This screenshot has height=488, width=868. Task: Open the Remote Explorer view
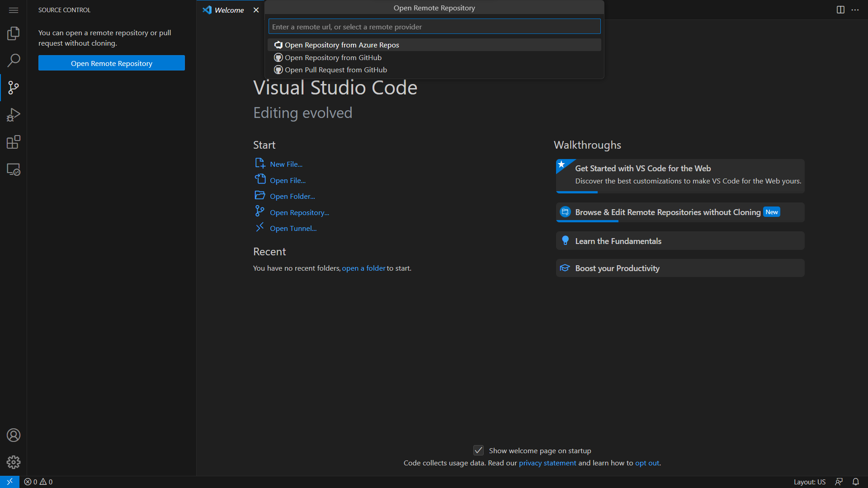(x=14, y=169)
